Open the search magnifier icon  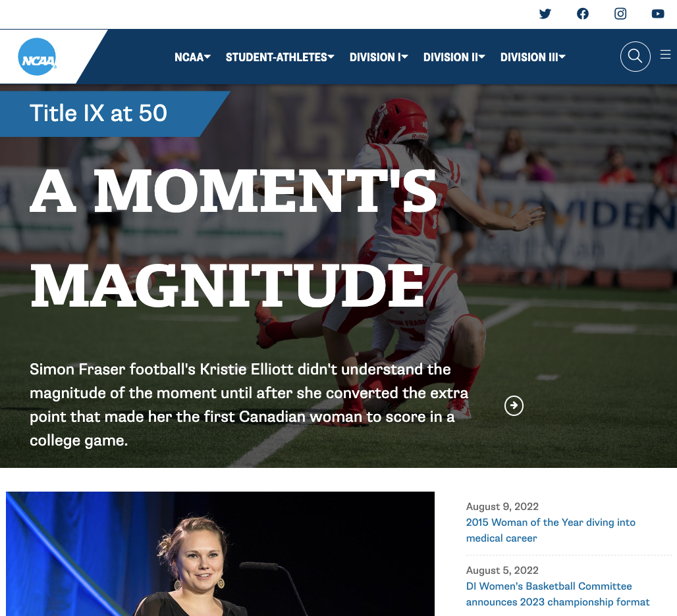tap(635, 57)
